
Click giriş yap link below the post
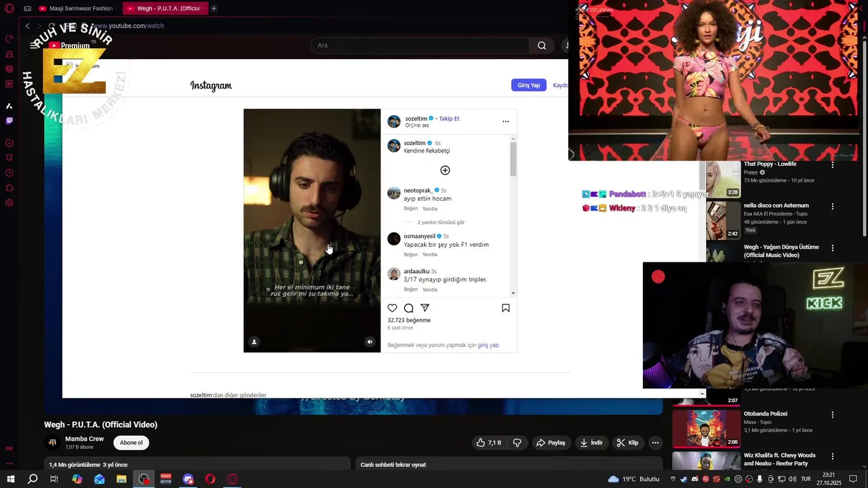(488, 345)
